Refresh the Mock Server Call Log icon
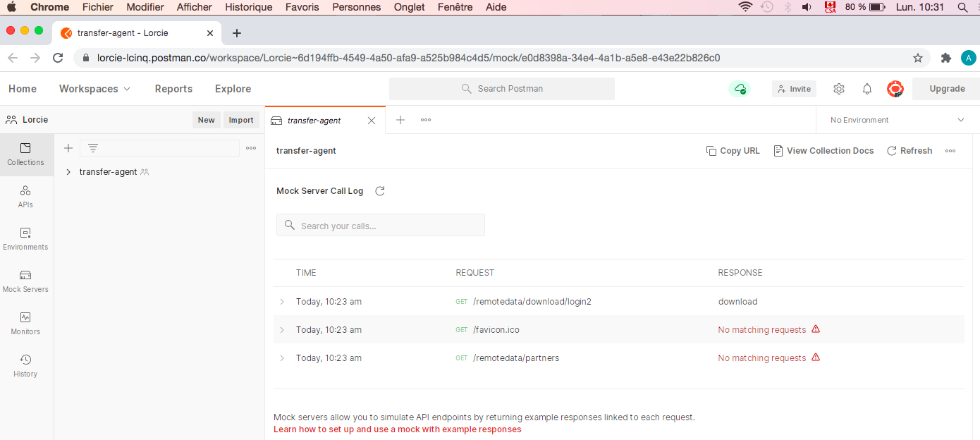 tap(380, 191)
